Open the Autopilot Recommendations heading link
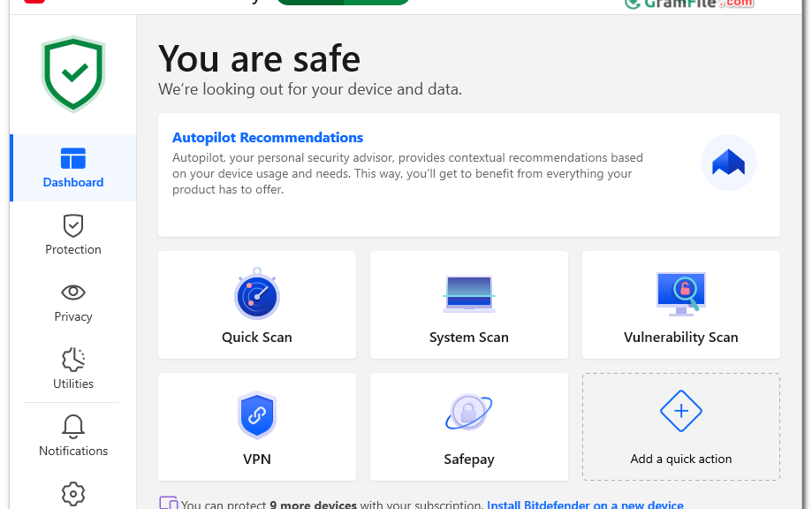812x509 pixels. pyautogui.click(x=268, y=138)
